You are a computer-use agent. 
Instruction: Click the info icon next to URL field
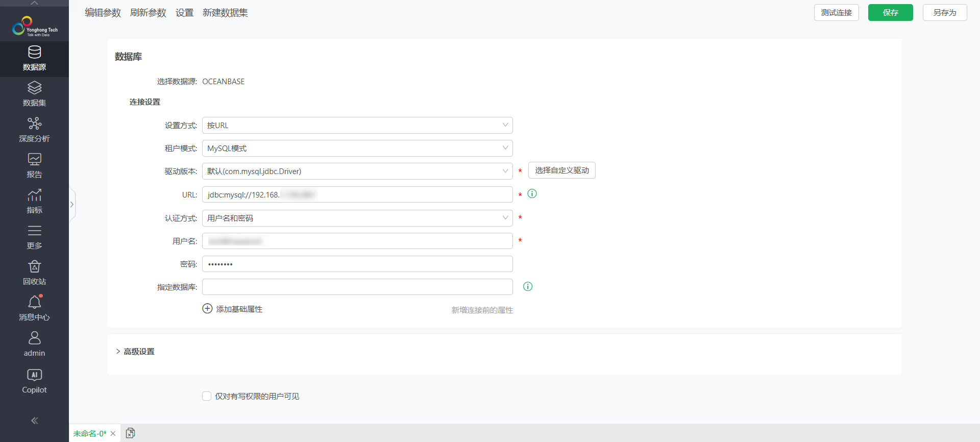(x=532, y=193)
